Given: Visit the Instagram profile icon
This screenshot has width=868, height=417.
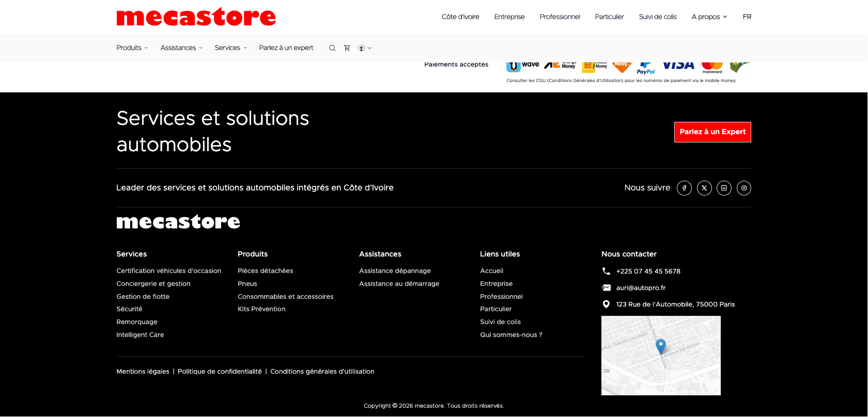Looking at the screenshot, I should tap(744, 188).
